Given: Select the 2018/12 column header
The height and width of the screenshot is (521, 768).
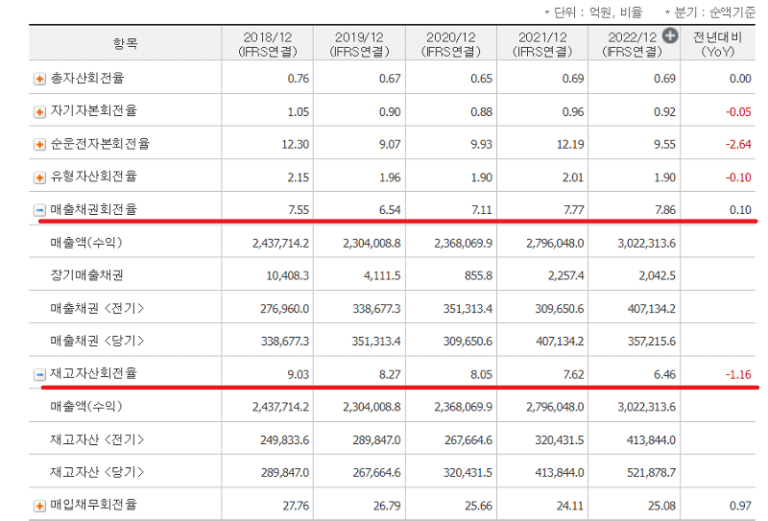Looking at the screenshot, I should pos(268,43).
